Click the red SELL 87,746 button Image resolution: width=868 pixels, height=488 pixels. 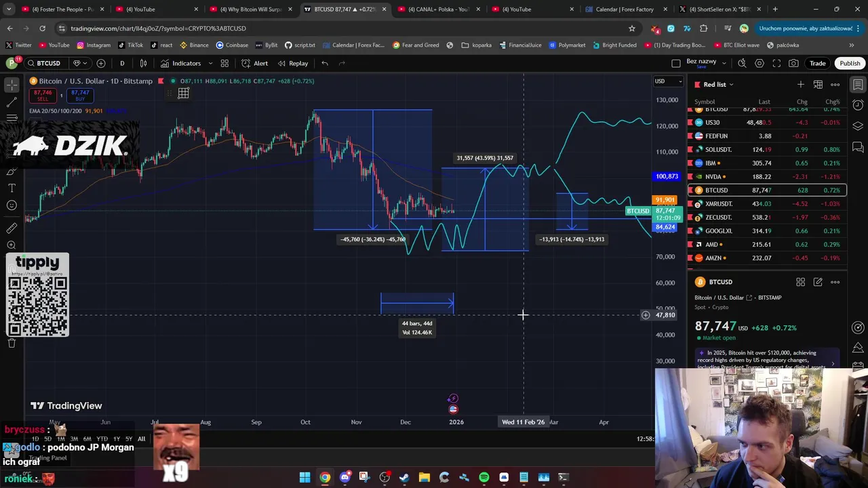point(43,95)
